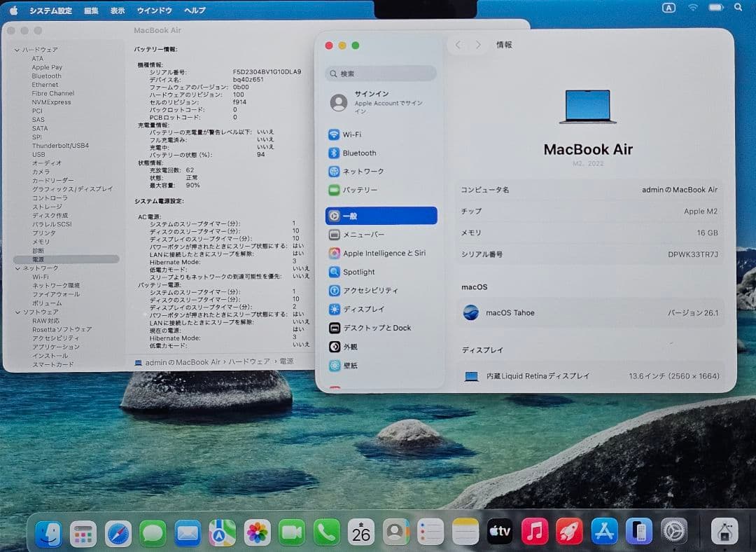The image size is (756, 552).
Task: Open macOS Tahoe バージョン26.1 details
Action: (x=588, y=312)
